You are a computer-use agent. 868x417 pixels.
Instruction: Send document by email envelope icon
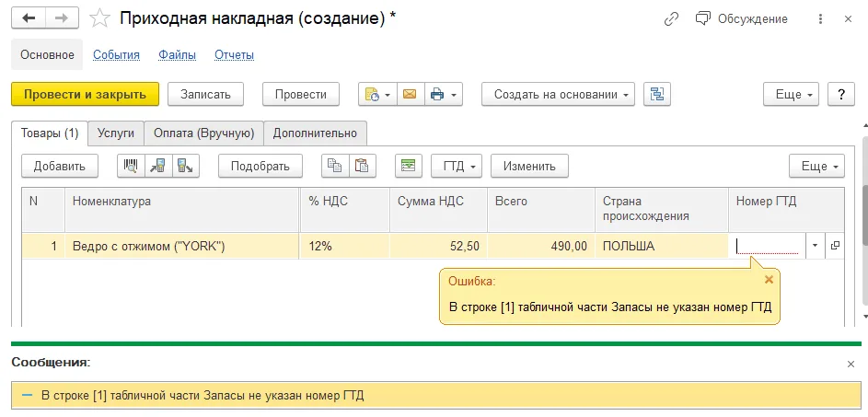(409, 94)
